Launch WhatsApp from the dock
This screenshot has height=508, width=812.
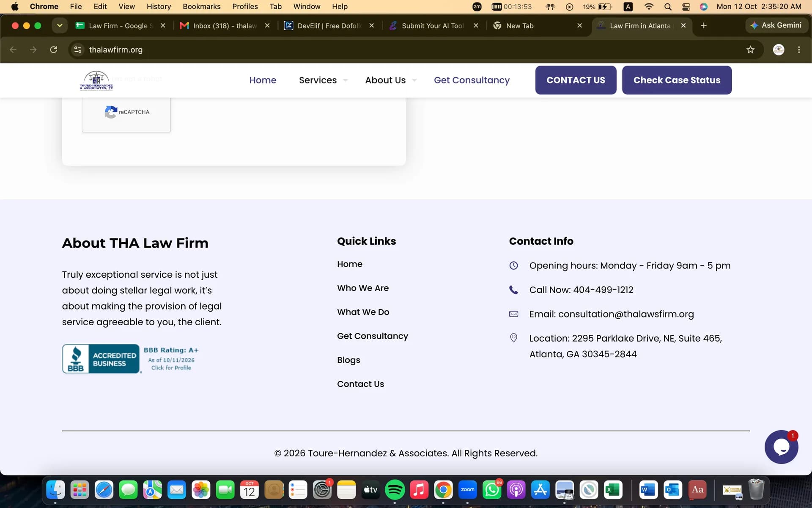pos(491,490)
